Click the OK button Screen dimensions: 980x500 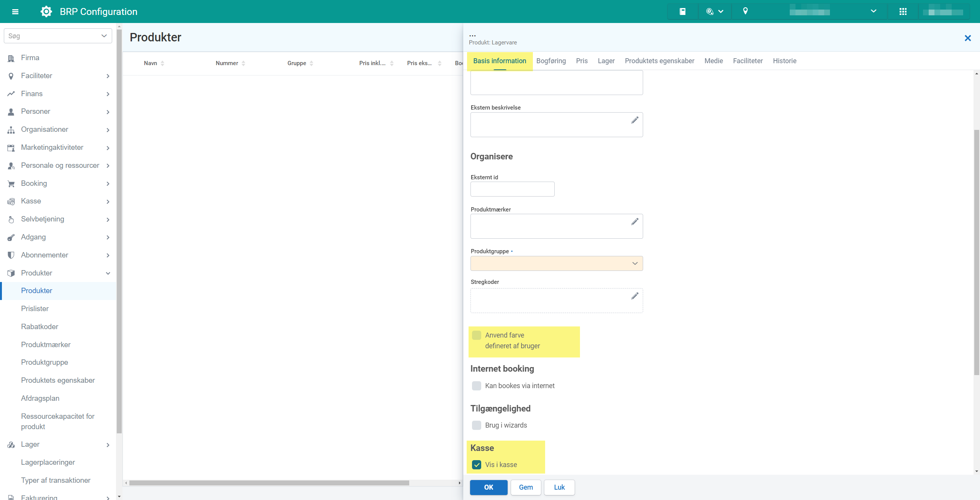[489, 487]
